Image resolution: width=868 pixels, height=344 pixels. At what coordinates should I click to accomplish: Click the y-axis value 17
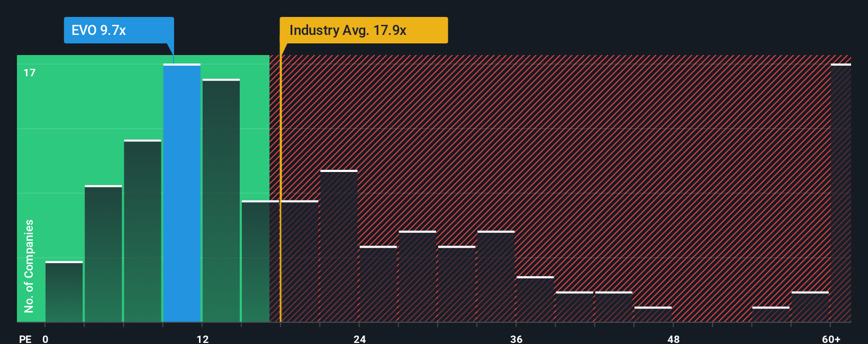pyautogui.click(x=30, y=73)
